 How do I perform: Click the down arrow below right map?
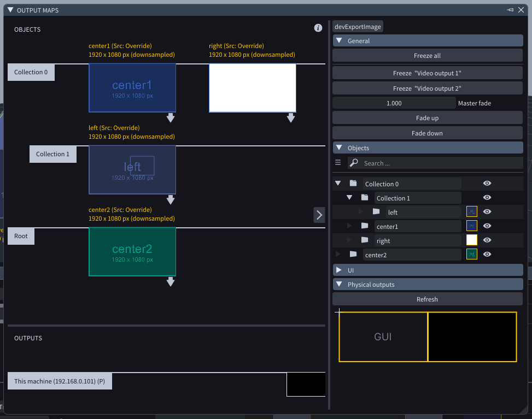291,118
